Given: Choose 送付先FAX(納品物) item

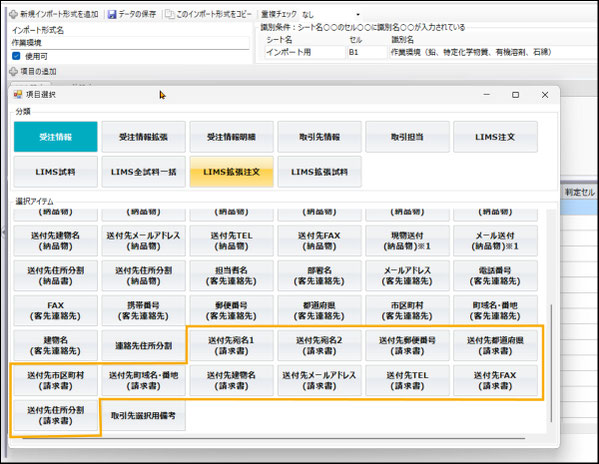Looking at the screenshot, I should (x=319, y=241).
